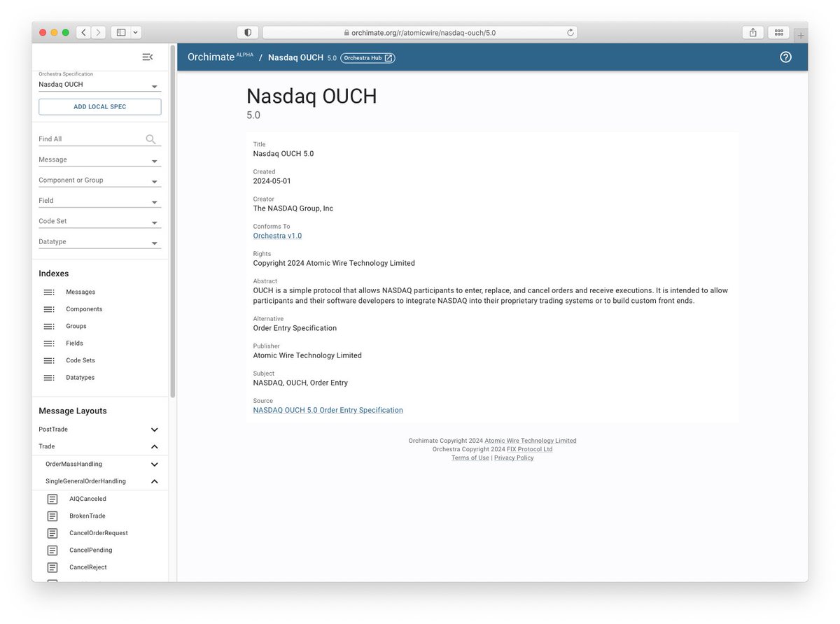Collapse the Trade message layout
840x624 pixels.
click(155, 446)
